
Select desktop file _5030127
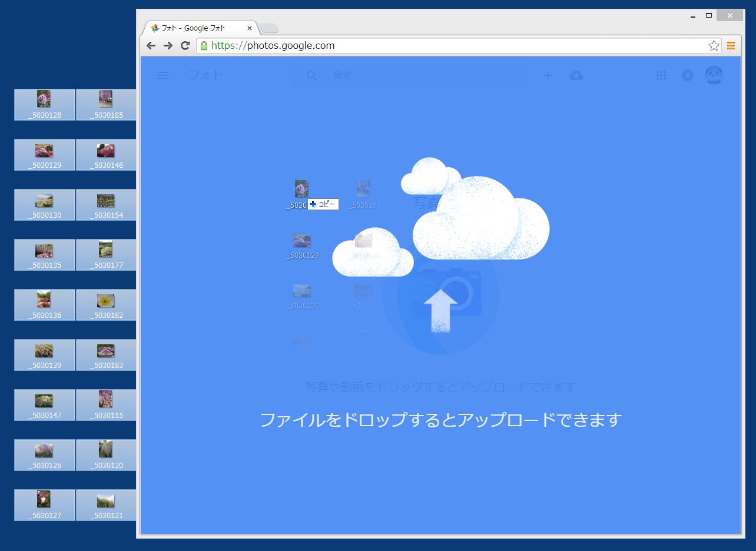tap(45, 505)
